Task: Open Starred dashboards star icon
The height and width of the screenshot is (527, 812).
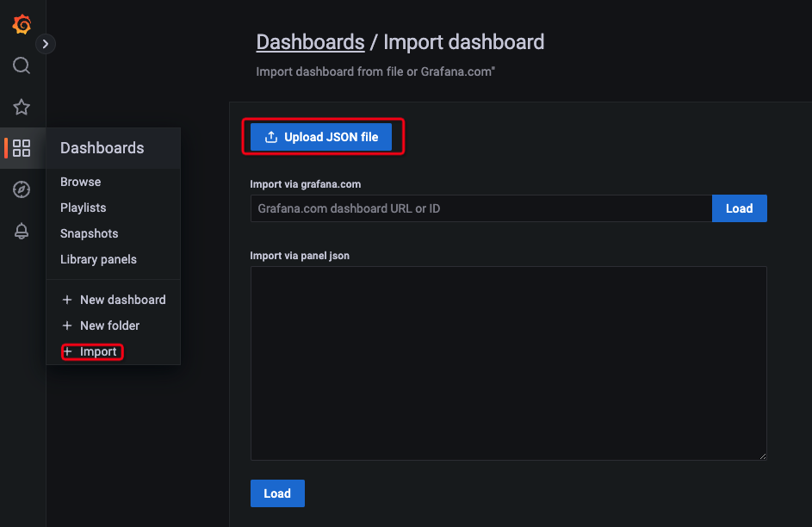Action: point(22,107)
